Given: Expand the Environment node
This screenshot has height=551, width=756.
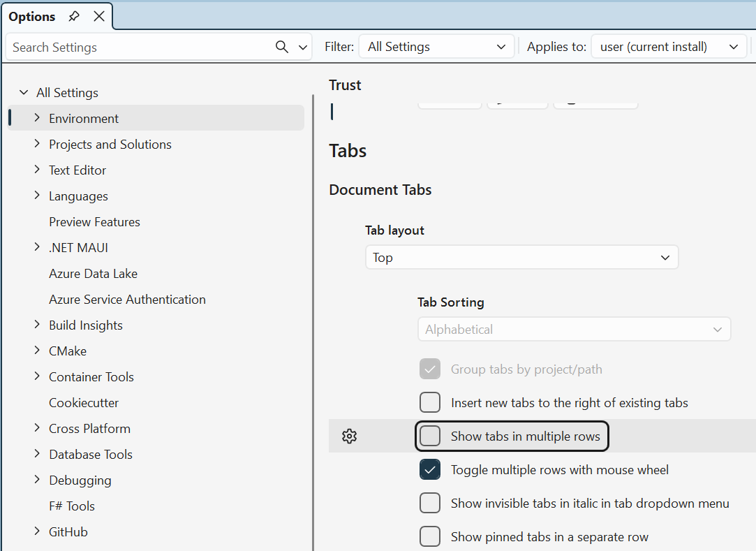Looking at the screenshot, I should (36, 118).
